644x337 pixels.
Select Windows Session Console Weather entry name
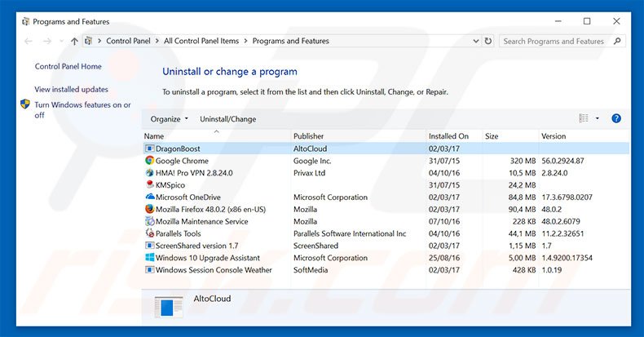[214, 269]
